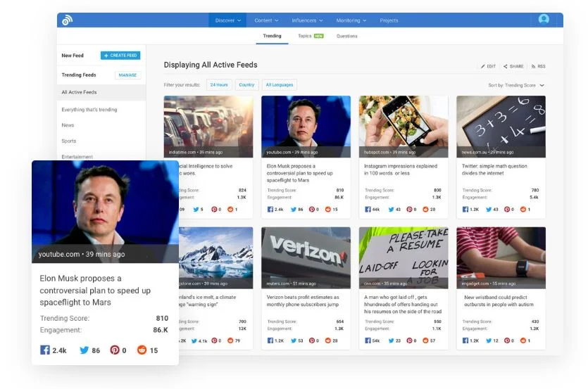Switch to the Topics tab
Screen dimensions: 588x389
point(311,36)
